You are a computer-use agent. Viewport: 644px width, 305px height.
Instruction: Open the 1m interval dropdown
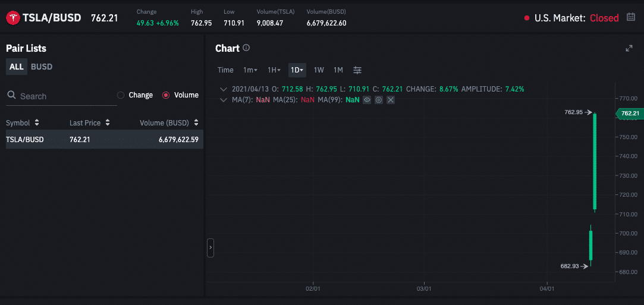(250, 70)
